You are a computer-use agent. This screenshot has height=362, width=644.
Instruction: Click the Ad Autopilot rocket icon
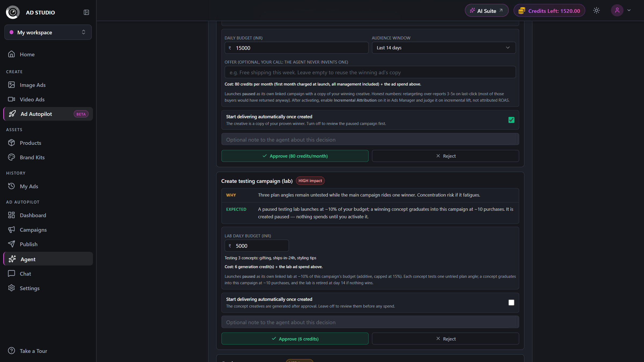click(12, 114)
